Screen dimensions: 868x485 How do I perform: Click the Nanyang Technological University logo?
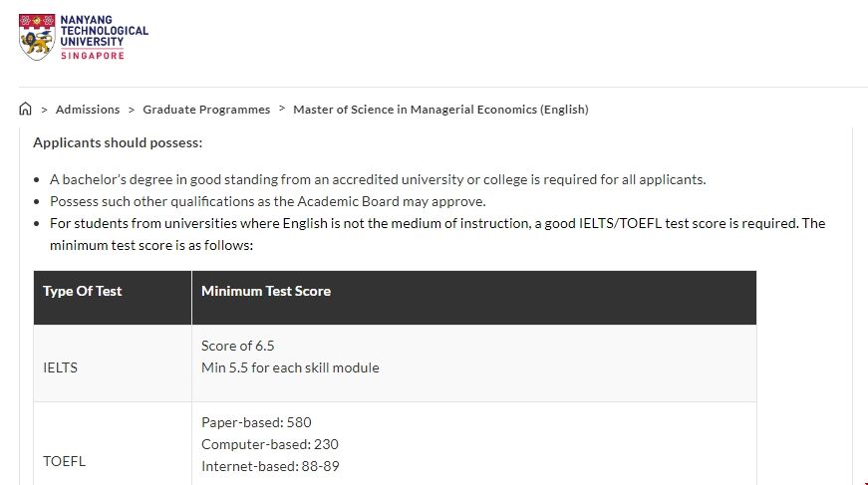tap(83, 38)
